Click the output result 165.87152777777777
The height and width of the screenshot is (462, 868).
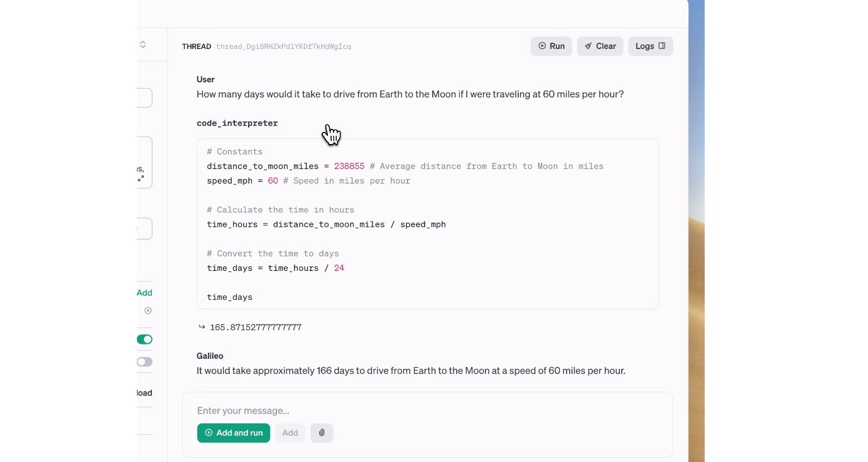tap(256, 327)
